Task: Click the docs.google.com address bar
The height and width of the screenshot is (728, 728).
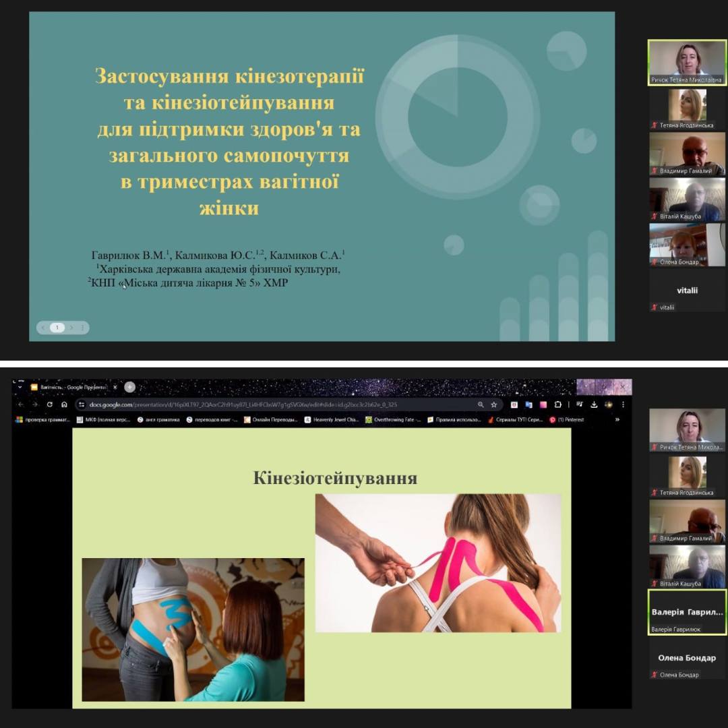Action: [270, 404]
